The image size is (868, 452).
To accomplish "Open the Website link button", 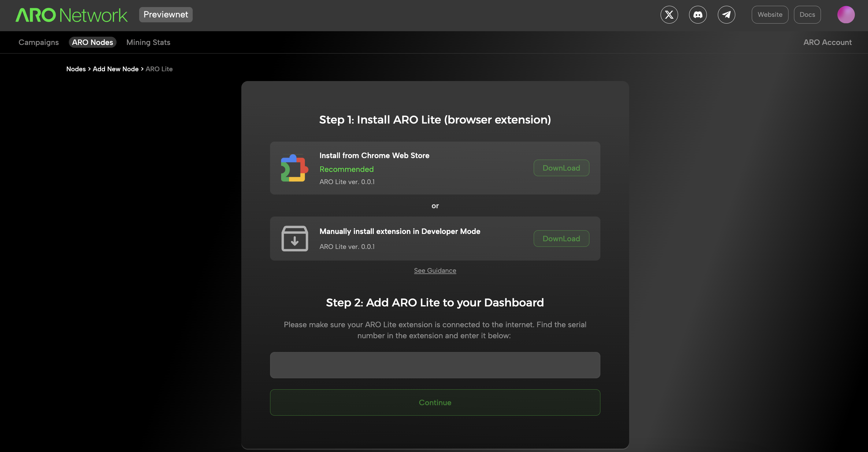I will coord(770,15).
